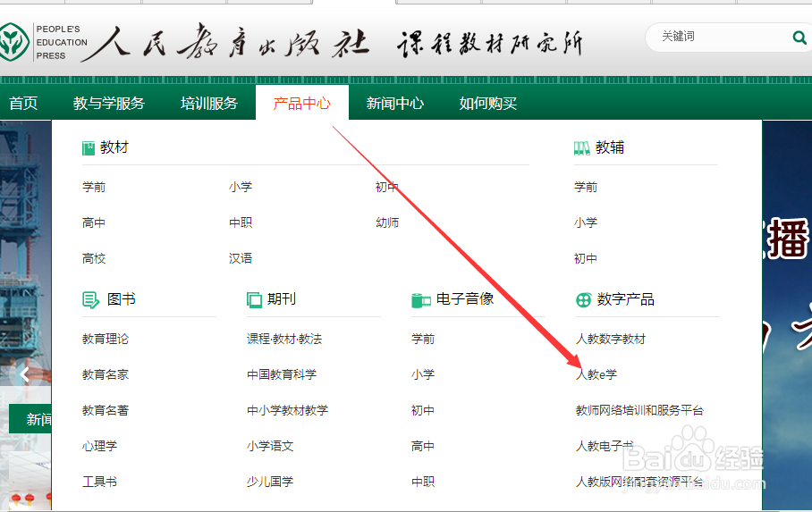Click the 教材 section heading

click(114, 147)
